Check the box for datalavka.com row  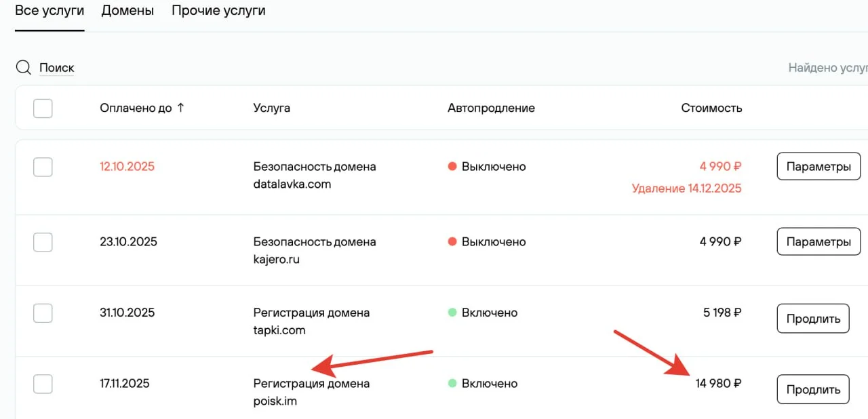(43, 167)
